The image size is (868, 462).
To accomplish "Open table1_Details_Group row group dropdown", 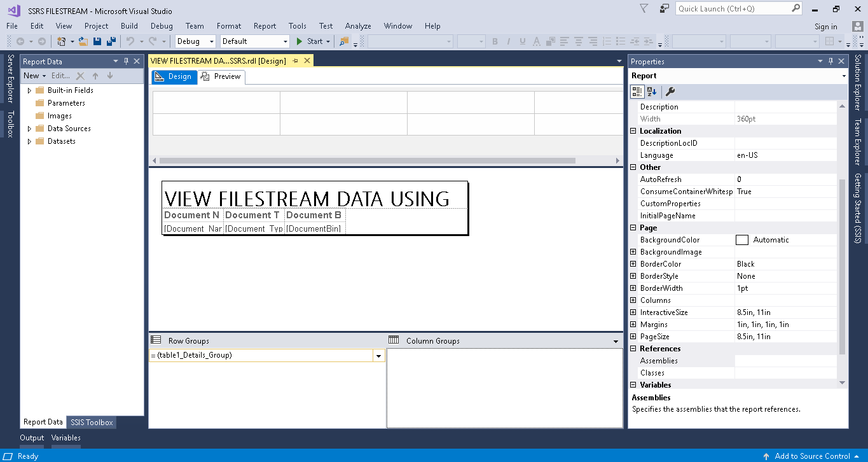I will [x=378, y=356].
